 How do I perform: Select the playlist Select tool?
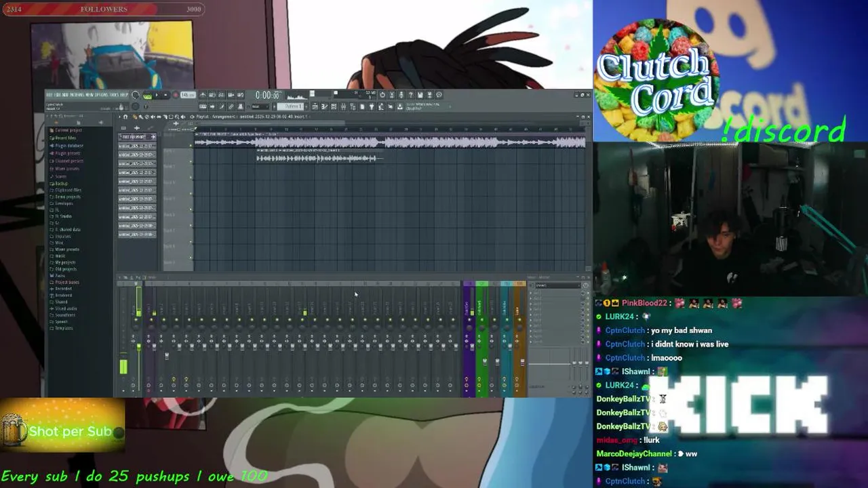point(171,117)
